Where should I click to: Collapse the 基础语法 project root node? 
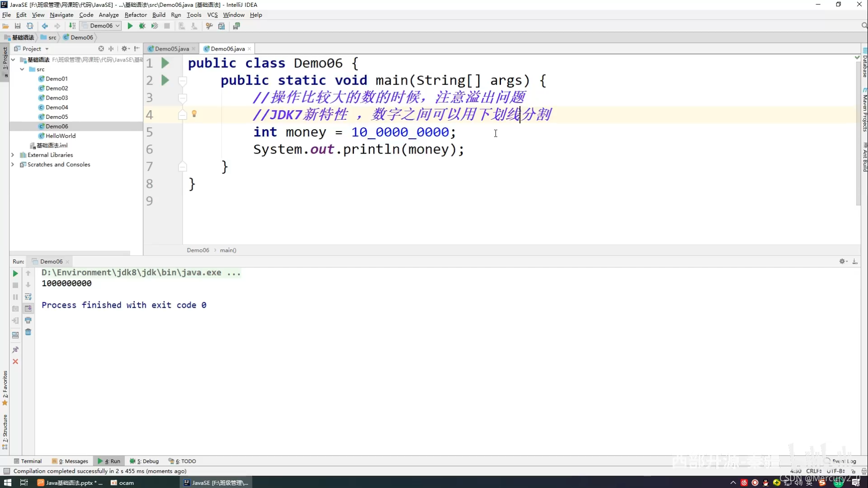tap(13, 60)
